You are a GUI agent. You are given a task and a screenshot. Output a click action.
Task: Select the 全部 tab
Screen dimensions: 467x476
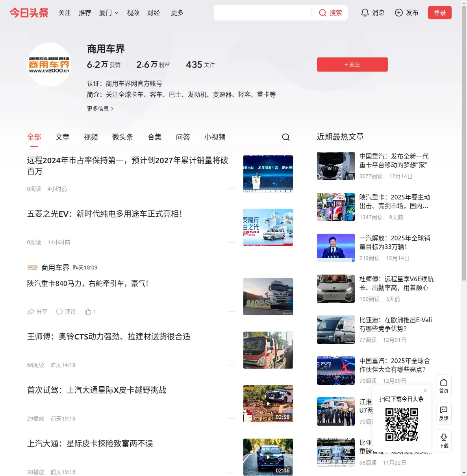point(34,137)
